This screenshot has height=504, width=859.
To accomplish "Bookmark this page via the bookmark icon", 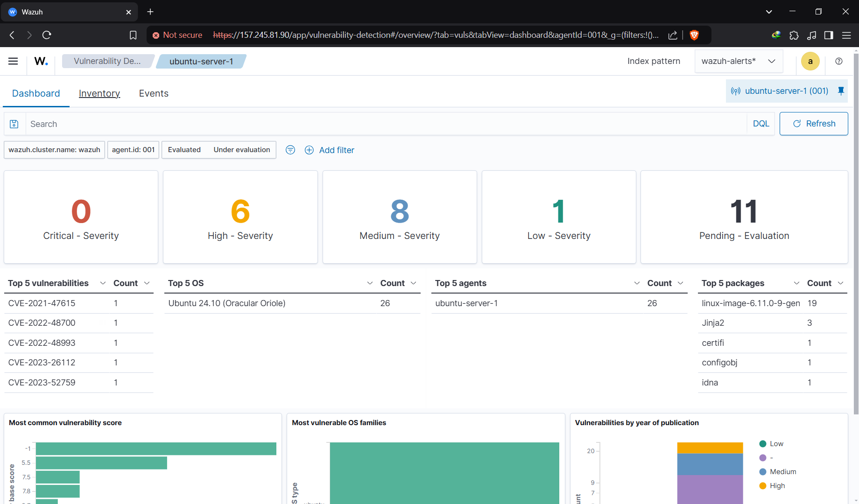I will (x=133, y=35).
